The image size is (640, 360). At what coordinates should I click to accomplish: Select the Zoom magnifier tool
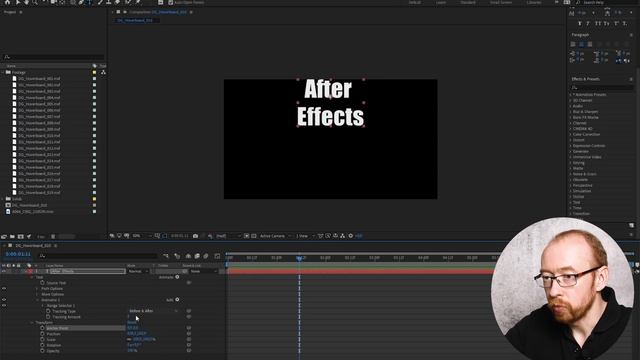click(x=35, y=2)
